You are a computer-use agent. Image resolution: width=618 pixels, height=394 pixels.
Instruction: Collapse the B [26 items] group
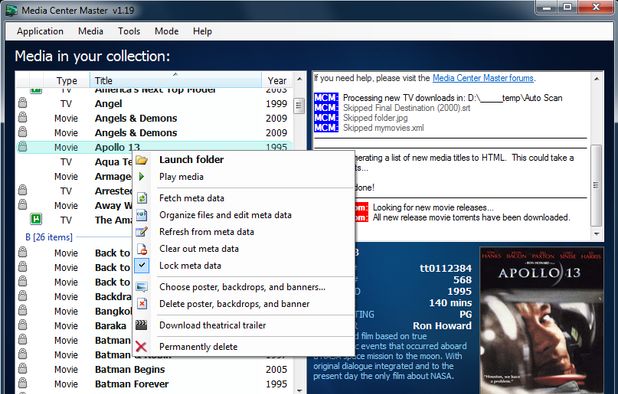49,237
